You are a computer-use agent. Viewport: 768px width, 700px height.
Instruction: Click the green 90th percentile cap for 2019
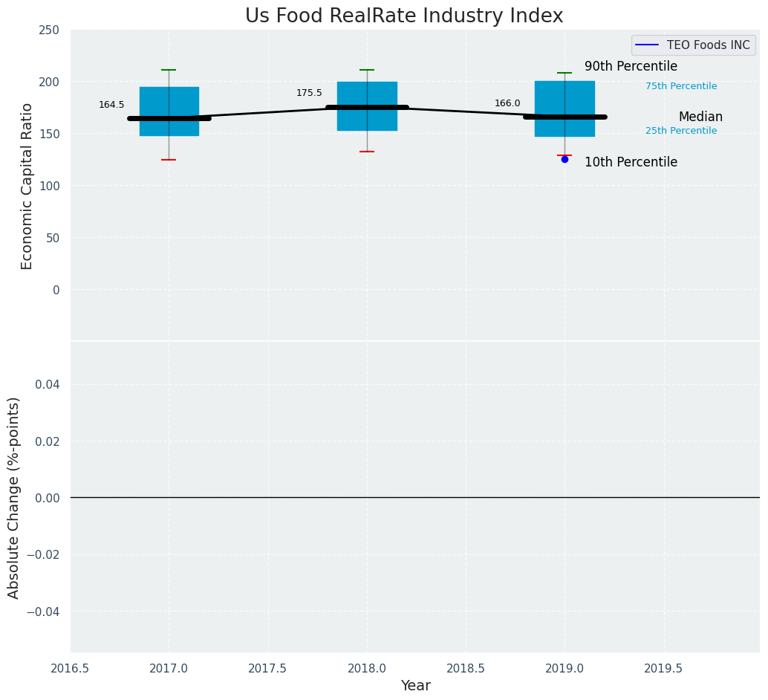click(x=564, y=73)
